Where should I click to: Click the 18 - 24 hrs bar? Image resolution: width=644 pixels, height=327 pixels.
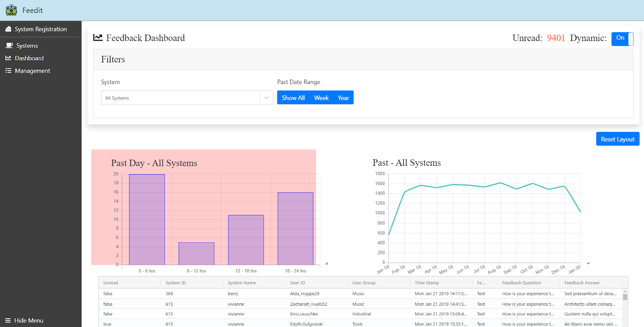[295, 228]
